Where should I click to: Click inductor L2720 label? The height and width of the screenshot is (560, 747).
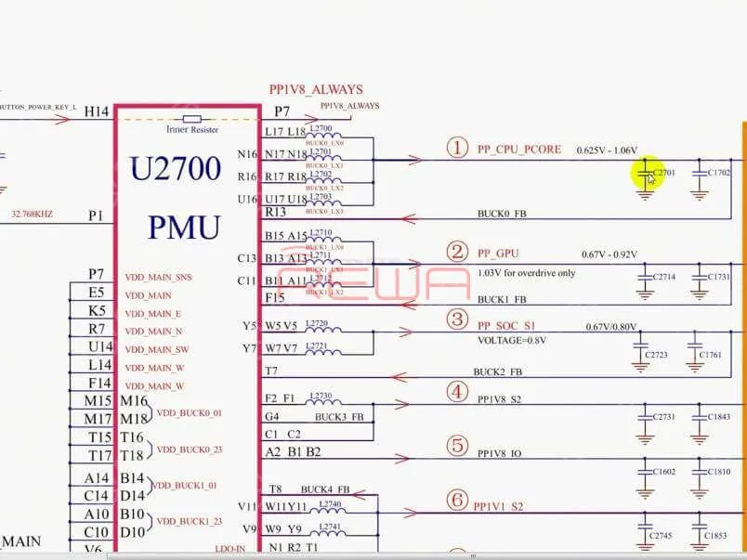(316, 323)
